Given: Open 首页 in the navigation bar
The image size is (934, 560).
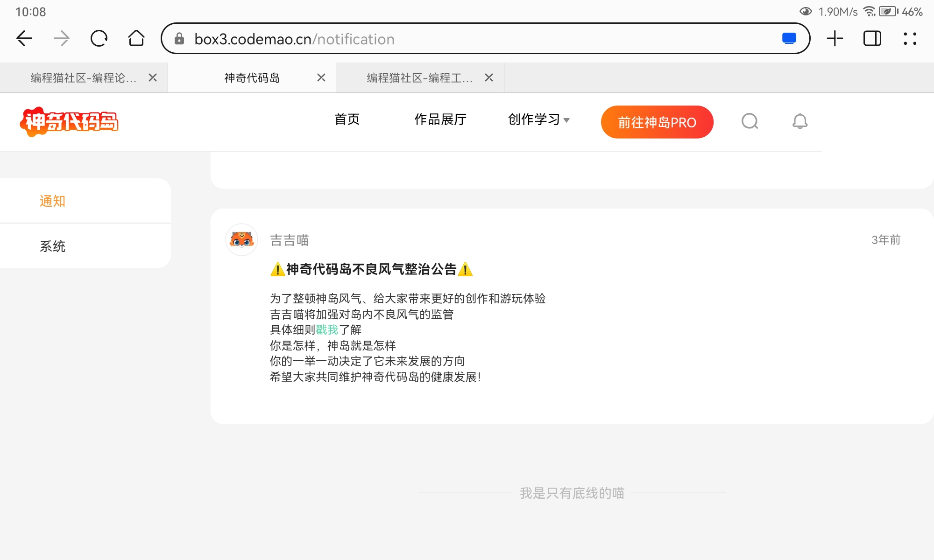Looking at the screenshot, I should pos(347,119).
